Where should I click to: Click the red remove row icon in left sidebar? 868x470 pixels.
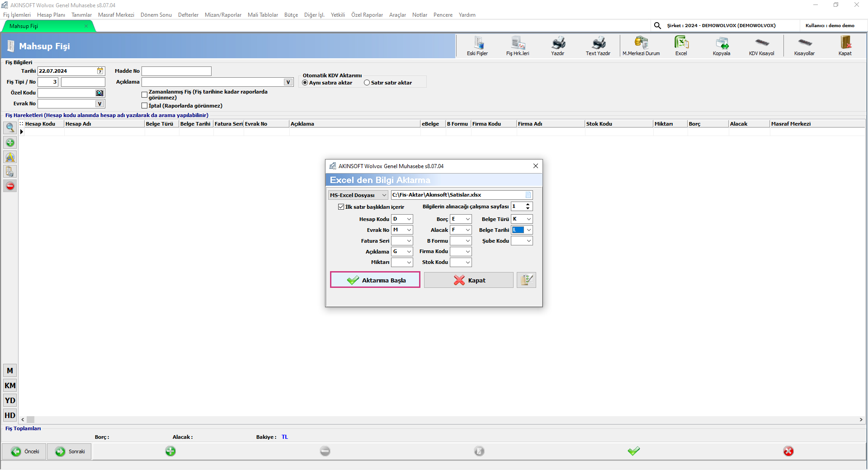(x=10, y=186)
